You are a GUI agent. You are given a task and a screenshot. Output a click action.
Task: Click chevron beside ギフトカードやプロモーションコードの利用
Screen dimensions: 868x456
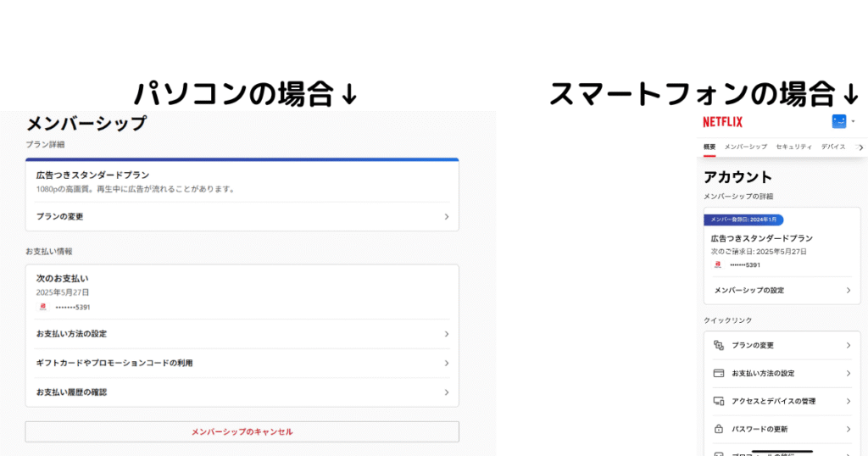446,363
